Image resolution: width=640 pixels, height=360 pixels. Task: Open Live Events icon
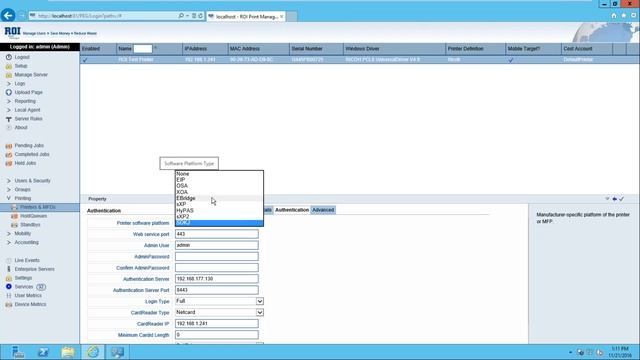(x=9, y=260)
